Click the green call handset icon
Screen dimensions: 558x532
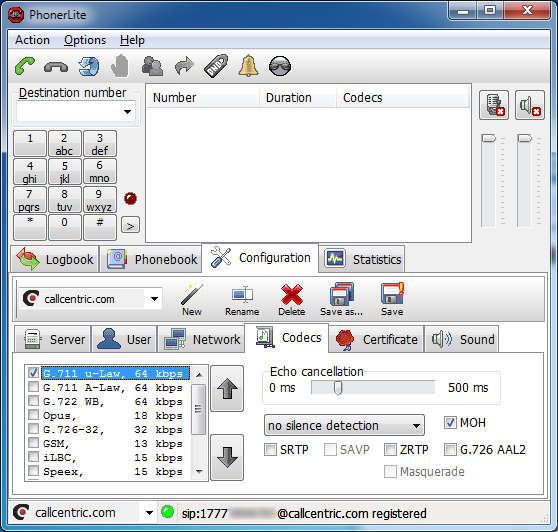point(25,66)
